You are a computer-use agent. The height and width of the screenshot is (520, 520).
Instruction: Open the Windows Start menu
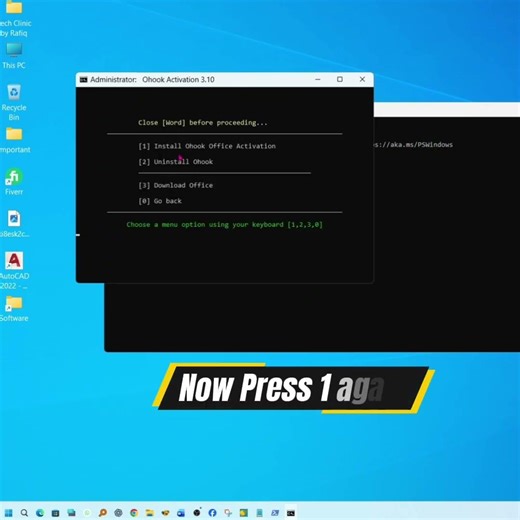point(8,513)
